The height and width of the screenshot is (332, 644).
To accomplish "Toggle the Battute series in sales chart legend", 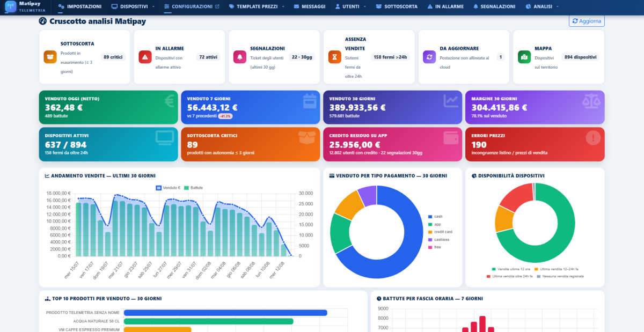I will point(193,188).
